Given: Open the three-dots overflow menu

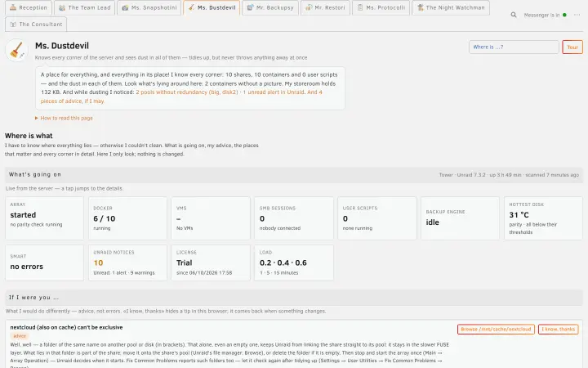Looking at the screenshot, I should click(x=577, y=15).
